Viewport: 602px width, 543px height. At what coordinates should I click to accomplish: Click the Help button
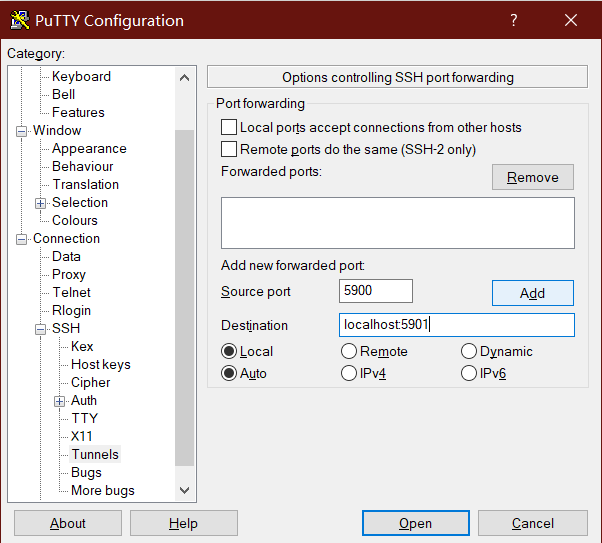[x=184, y=523]
